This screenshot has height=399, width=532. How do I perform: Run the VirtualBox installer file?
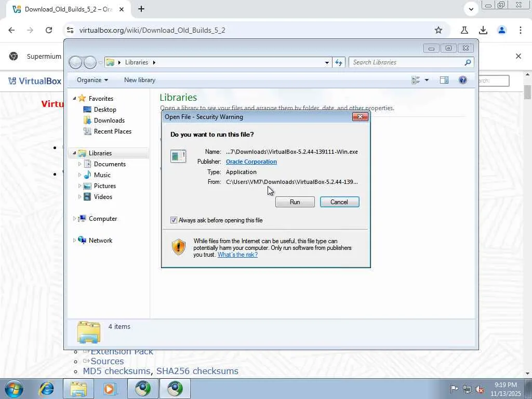295,202
